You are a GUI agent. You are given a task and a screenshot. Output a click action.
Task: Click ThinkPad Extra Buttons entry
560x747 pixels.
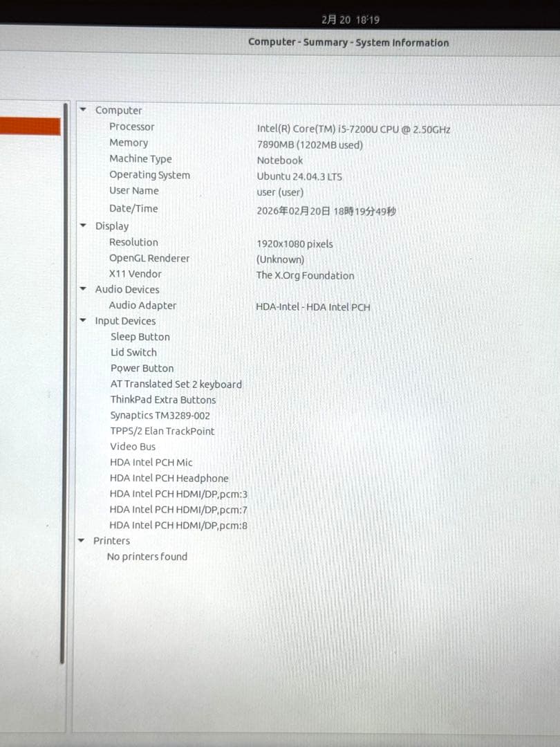coord(163,400)
